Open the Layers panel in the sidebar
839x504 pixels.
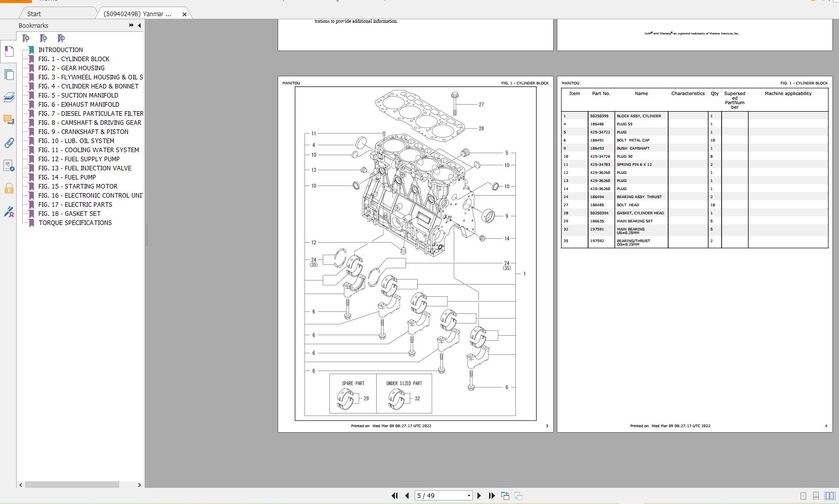coord(9,96)
